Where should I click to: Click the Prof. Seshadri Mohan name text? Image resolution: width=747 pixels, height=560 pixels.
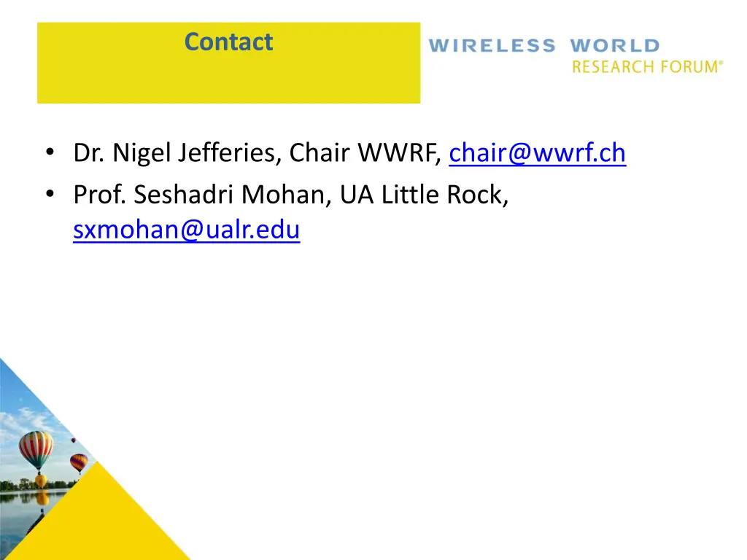202,194
